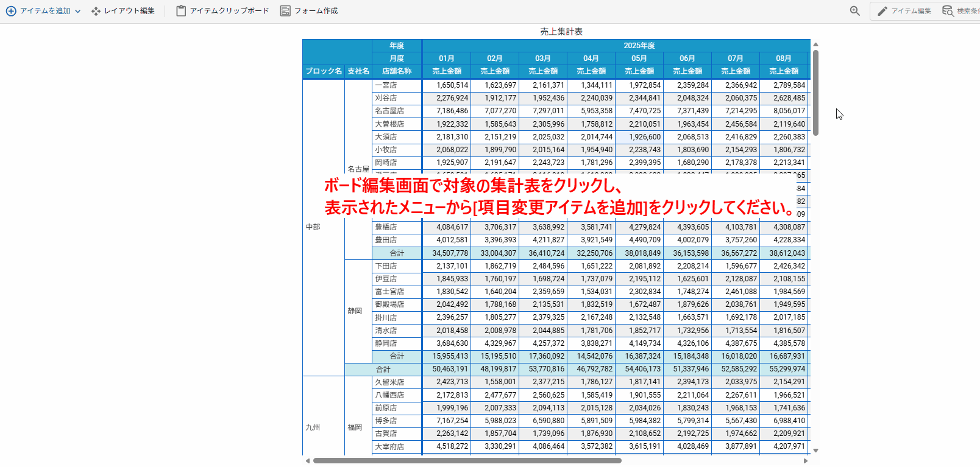Click the table's scroll up arrow
This screenshot has height=467, width=980.
tap(815, 44)
